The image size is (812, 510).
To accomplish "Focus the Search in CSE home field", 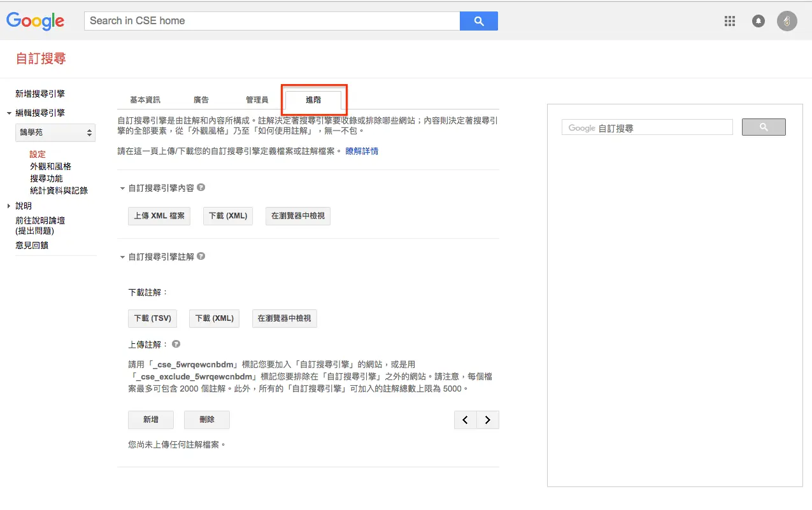I will pyautogui.click(x=272, y=21).
